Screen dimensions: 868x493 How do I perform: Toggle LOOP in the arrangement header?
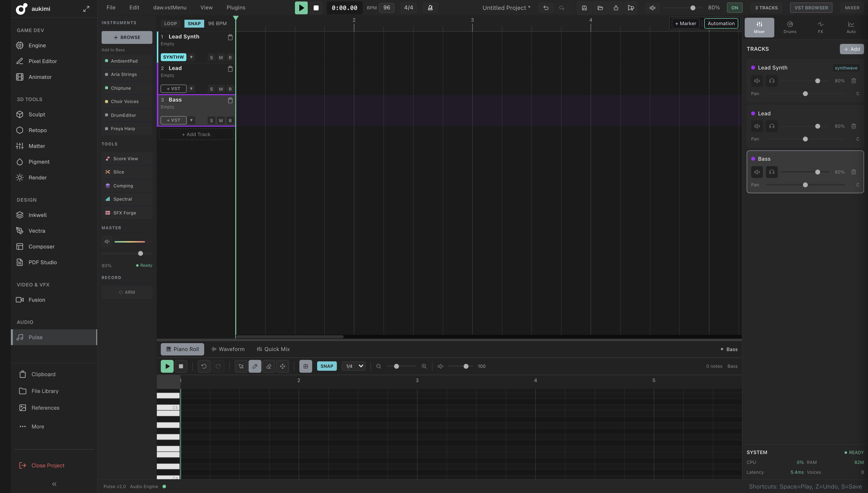170,23
